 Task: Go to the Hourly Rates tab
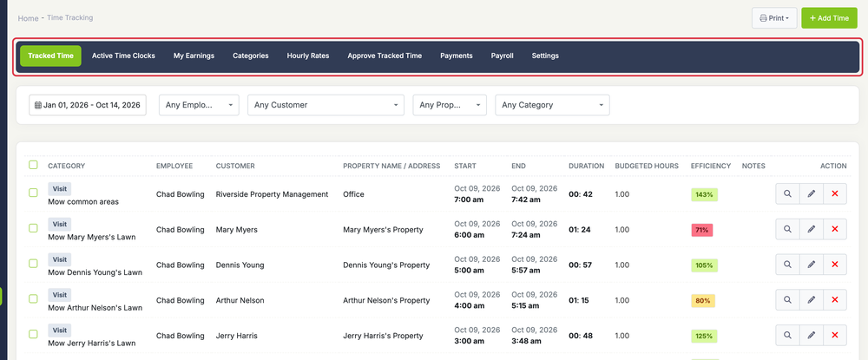(x=308, y=56)
